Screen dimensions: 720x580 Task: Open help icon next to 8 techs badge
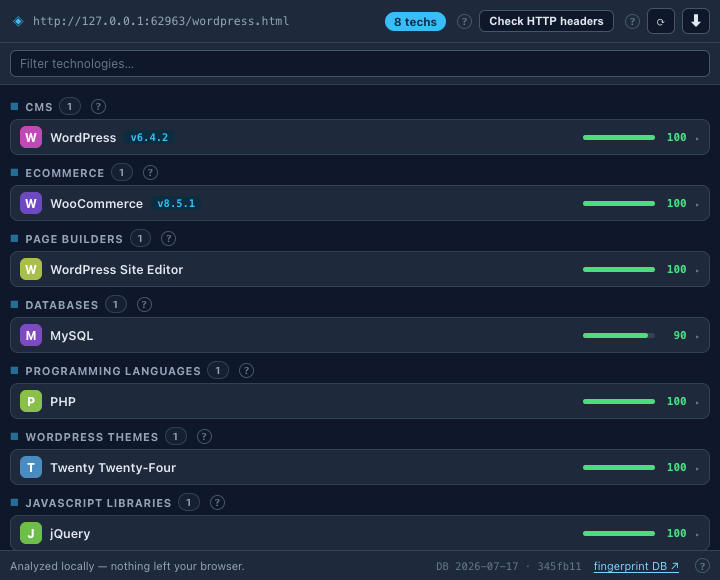464,22
